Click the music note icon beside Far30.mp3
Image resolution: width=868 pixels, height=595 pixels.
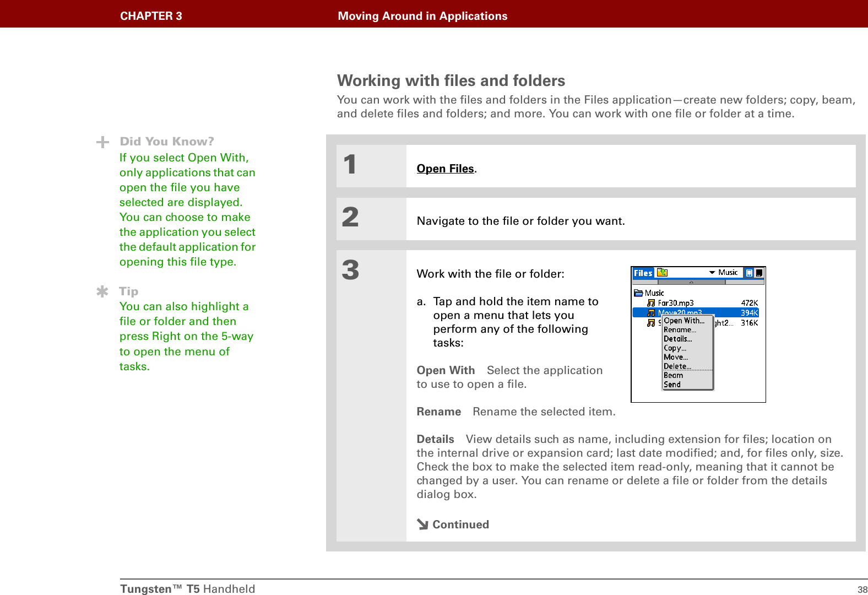tap(651, 303)
